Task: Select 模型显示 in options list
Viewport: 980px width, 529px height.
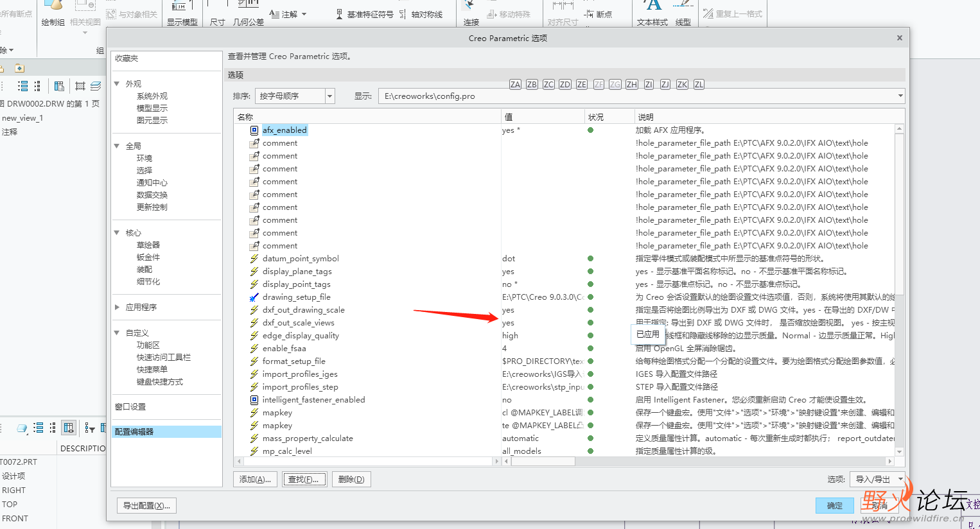Action: coord(152,108)
